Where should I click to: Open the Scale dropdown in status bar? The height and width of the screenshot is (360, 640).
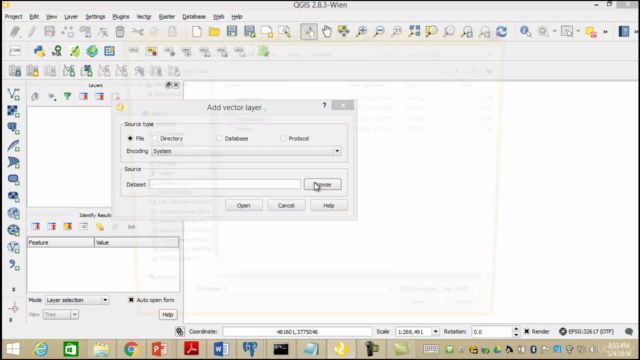tap(436, 331)
